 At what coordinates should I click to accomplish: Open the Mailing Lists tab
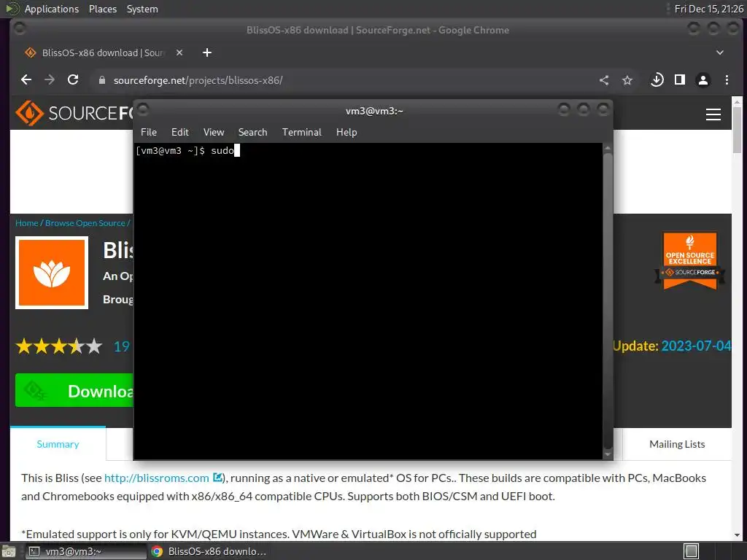pyautogui.click(x=677, y=444)
